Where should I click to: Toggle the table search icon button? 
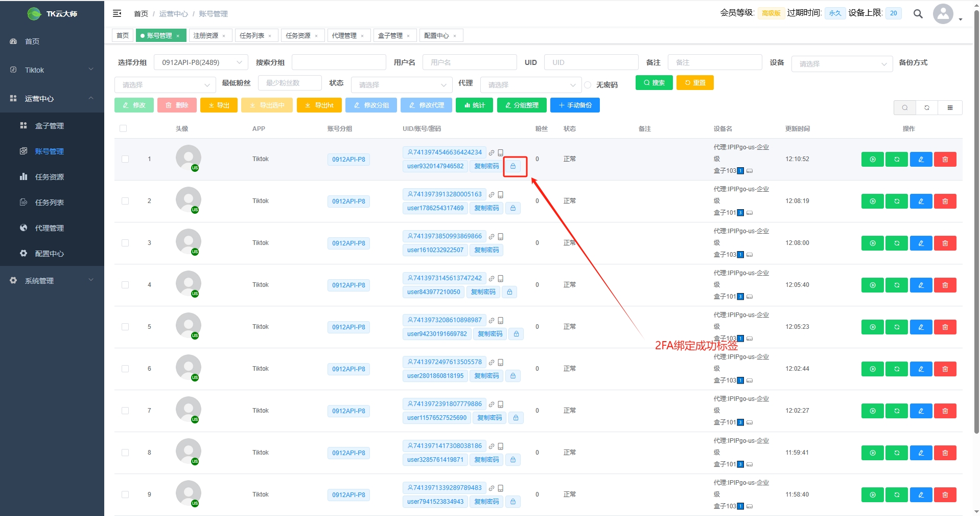[905, 107]
